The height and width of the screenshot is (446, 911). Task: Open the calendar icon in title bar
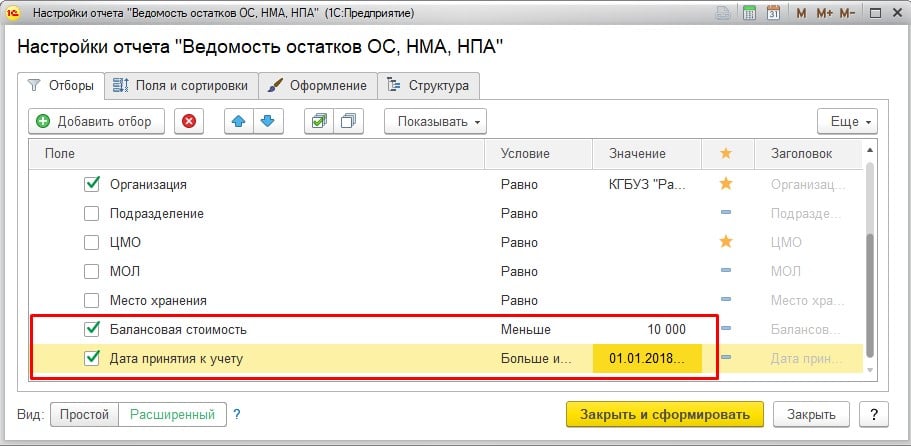(x=773, y=15)
